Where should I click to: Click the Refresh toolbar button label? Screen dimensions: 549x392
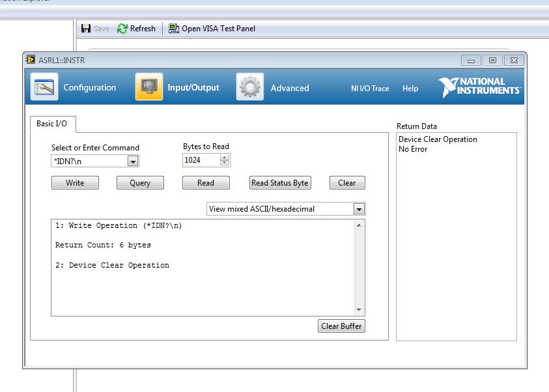(x=143, y=29)
